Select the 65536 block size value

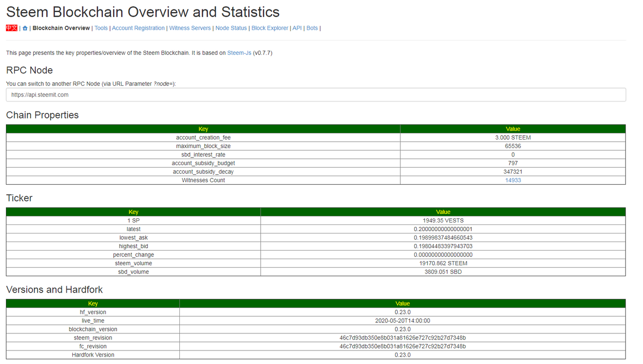[513, 146]
